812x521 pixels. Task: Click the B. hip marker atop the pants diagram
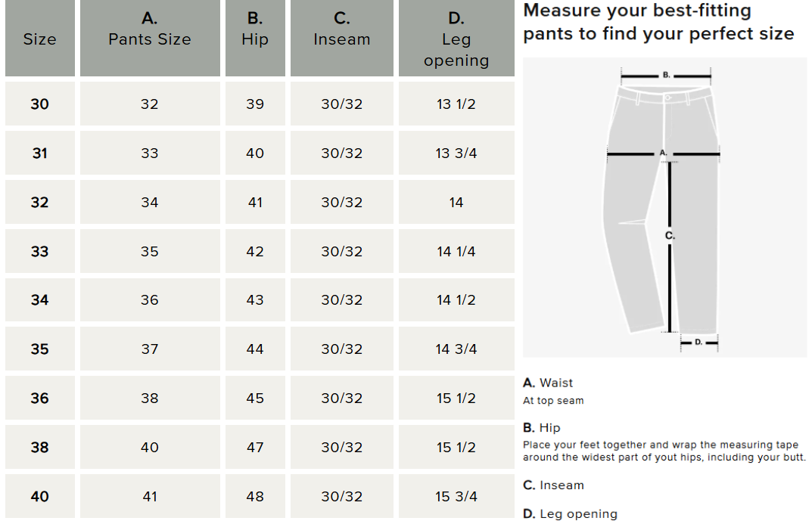(x=666, y=75)
